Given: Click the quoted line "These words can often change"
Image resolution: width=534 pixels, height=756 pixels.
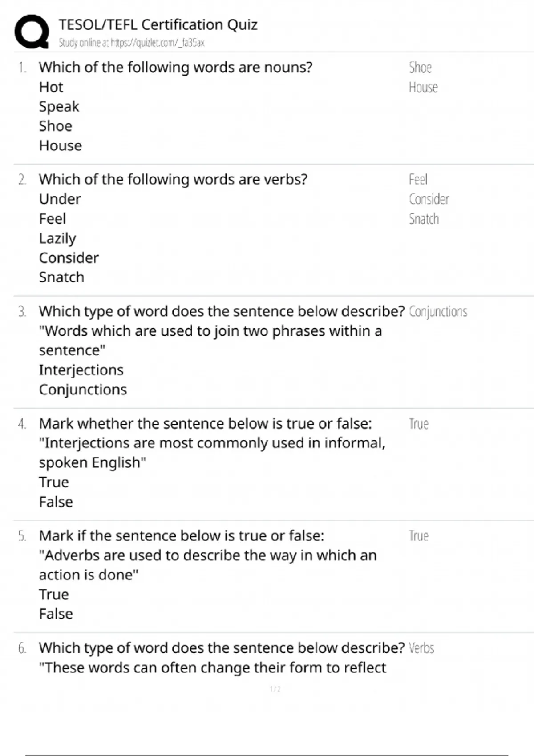Looking at the screenshot, I should (213, 668).
